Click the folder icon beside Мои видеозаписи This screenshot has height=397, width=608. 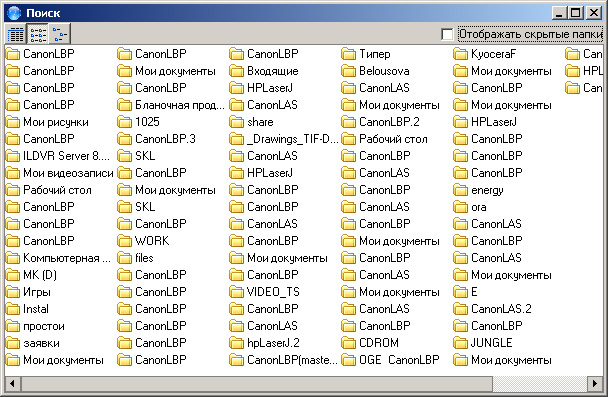[x=12, y=173]
